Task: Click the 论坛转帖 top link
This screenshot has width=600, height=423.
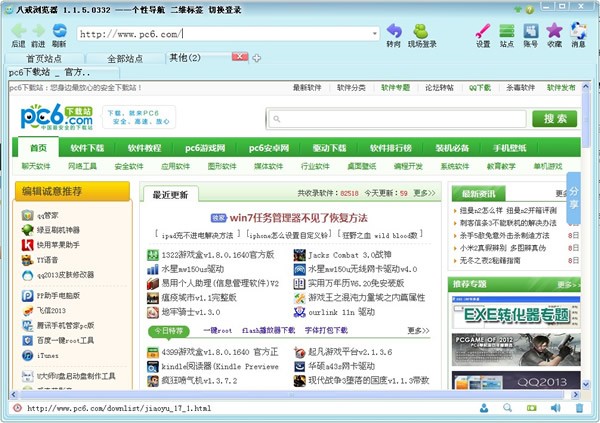Action: [x=439, y=88]
